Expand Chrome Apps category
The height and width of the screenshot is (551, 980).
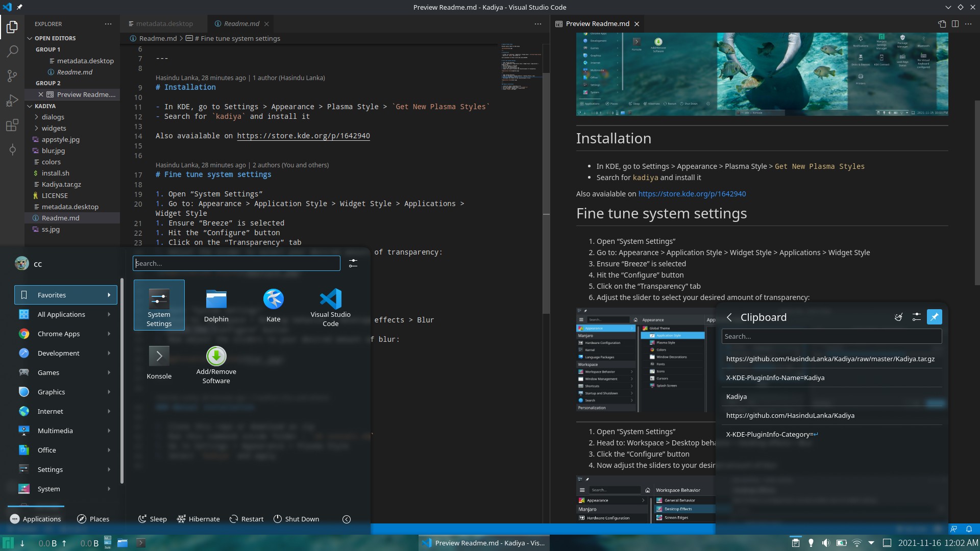point(66,334)
